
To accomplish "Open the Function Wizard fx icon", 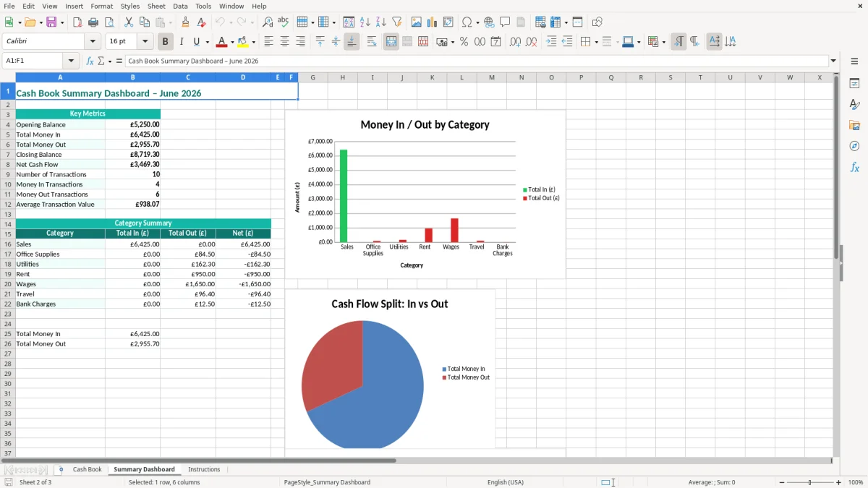I will coord(90,61).
